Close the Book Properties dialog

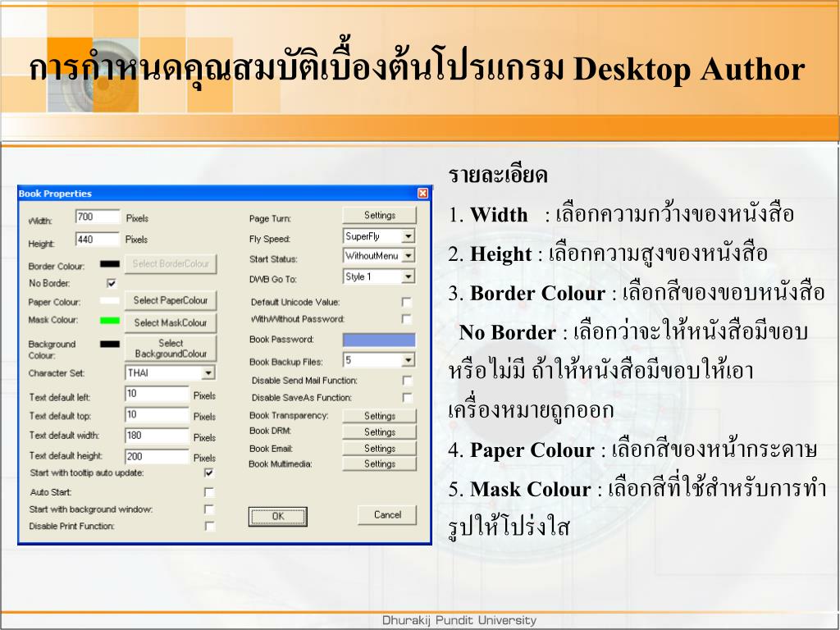coord(422,194)
